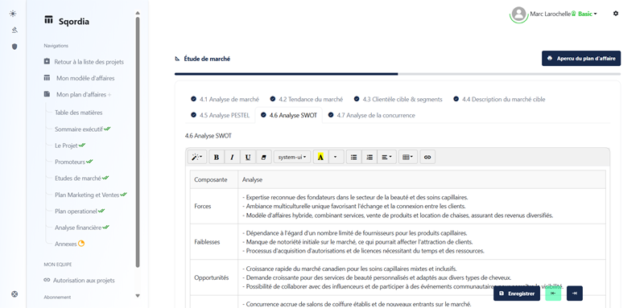Switch to 4.5 Analyse PESTEL tab
The height and width of the screenshot is (308, 644).
click(220, 115)
